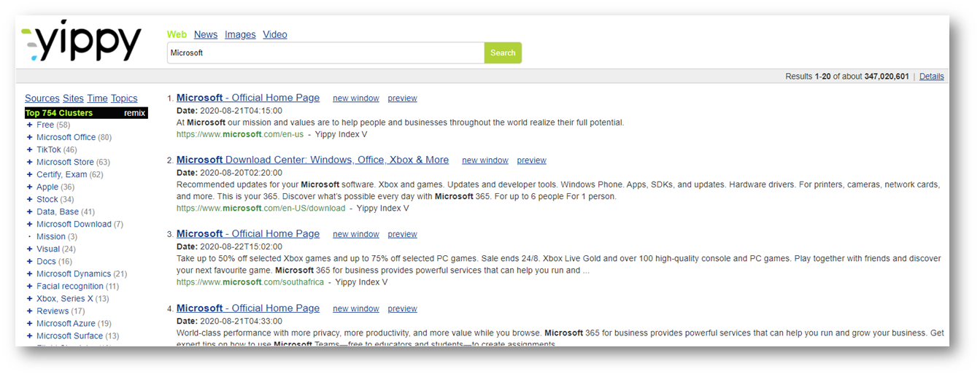Switch to the News search tab
The image size is (980, 377).
(x=206, y=34)
